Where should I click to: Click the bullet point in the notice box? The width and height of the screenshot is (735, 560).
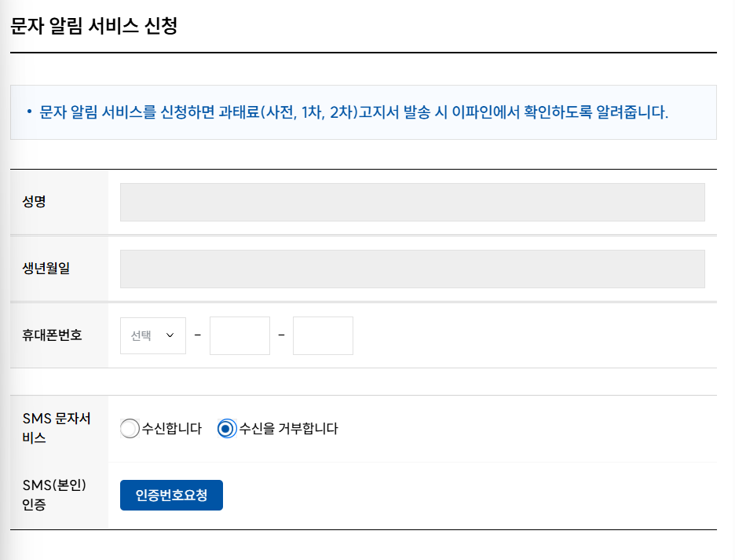[28, 112]
